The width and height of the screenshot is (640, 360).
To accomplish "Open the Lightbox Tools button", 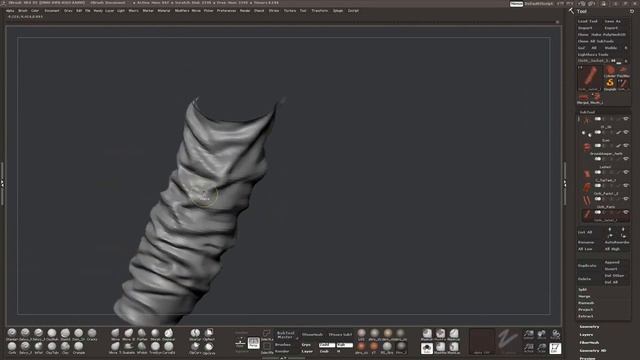I will pyautogui.click(x=593, y=54).
